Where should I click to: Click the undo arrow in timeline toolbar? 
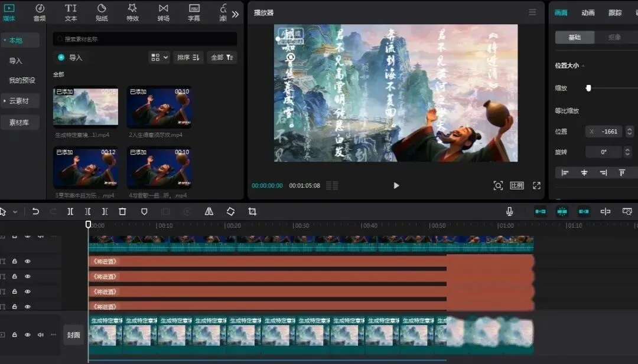point(35,211)
